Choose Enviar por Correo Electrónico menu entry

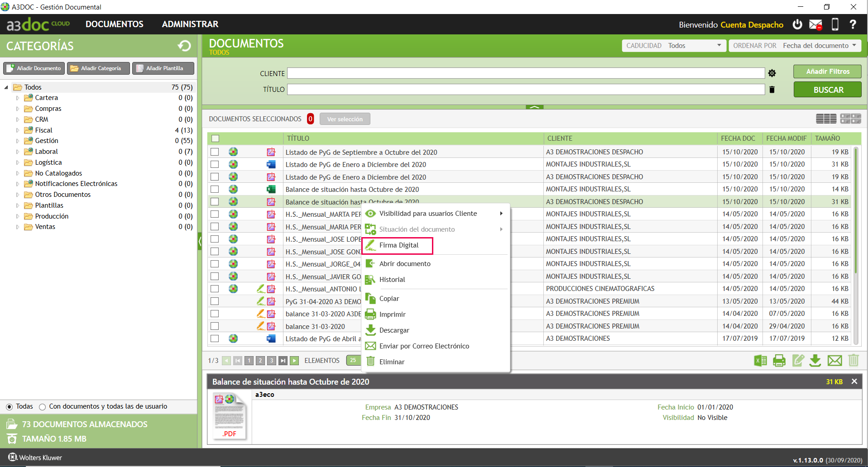424,346
